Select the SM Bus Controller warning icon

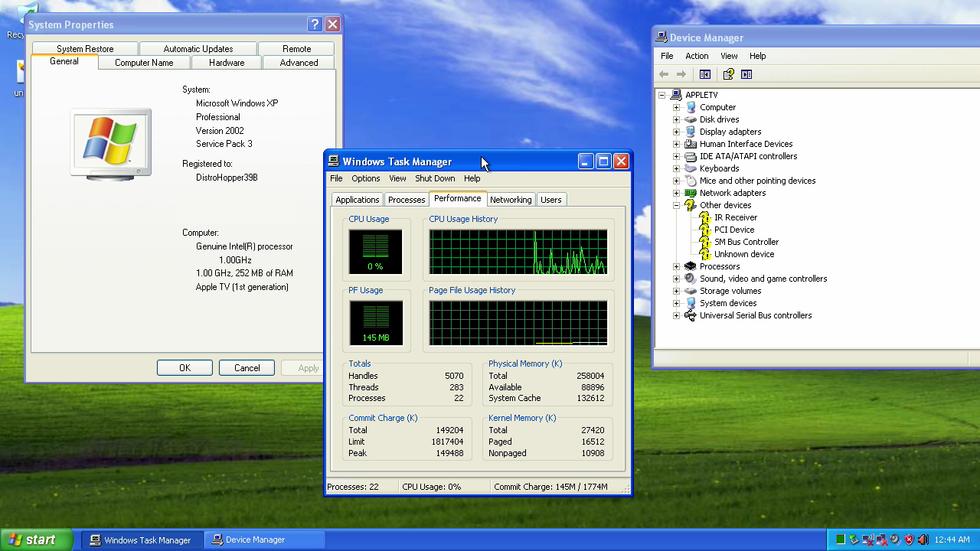point(704,242)
